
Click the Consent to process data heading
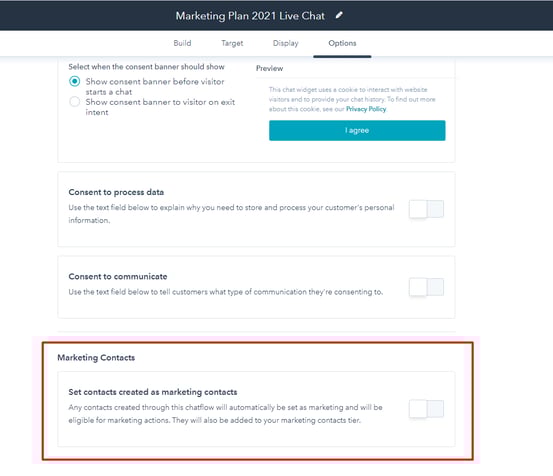point(116,192)
